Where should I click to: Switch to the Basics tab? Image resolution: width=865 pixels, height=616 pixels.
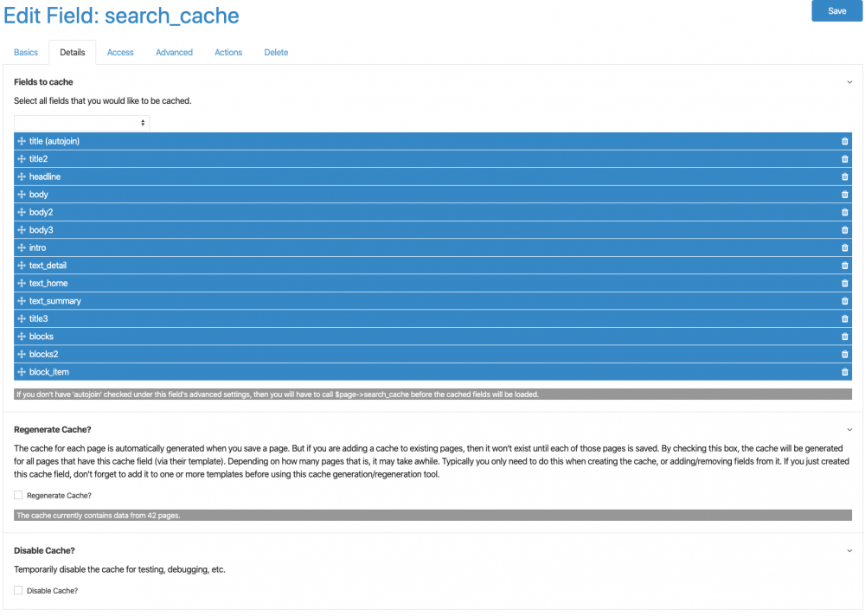26,53
